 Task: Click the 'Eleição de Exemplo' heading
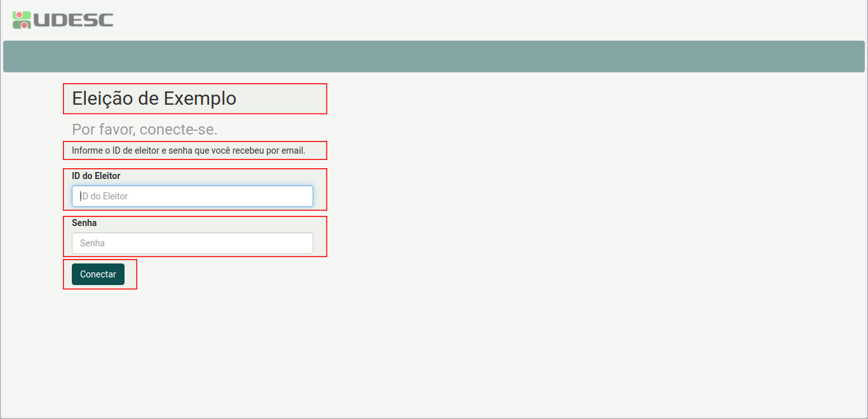154,98
